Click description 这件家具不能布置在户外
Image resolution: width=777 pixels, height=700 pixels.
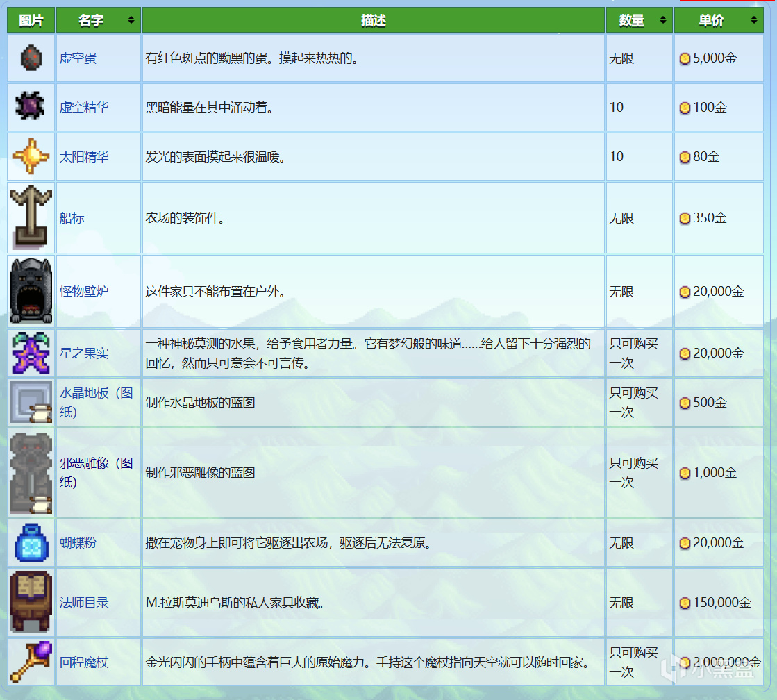(x=215, y=291)
